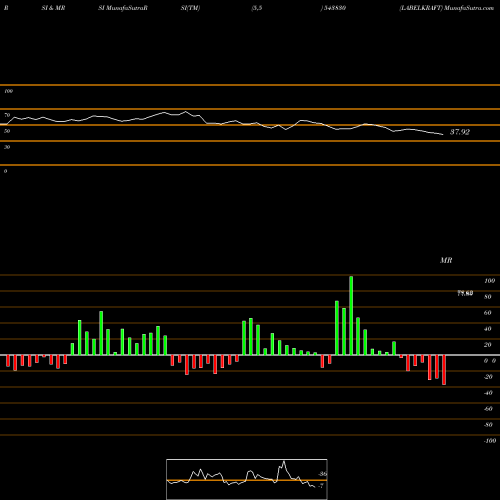Open the mini RSI overview chart thumbnail
Screen dimensions: 500x500
click(x=247, y=479)
